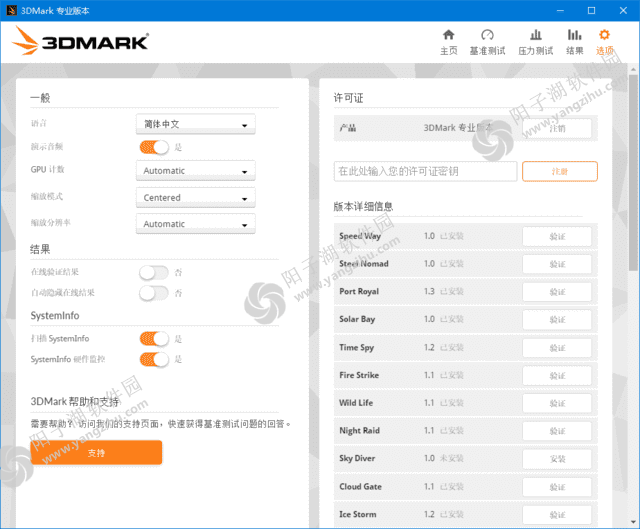Open the GPU count dropdown

click(196, 171)
